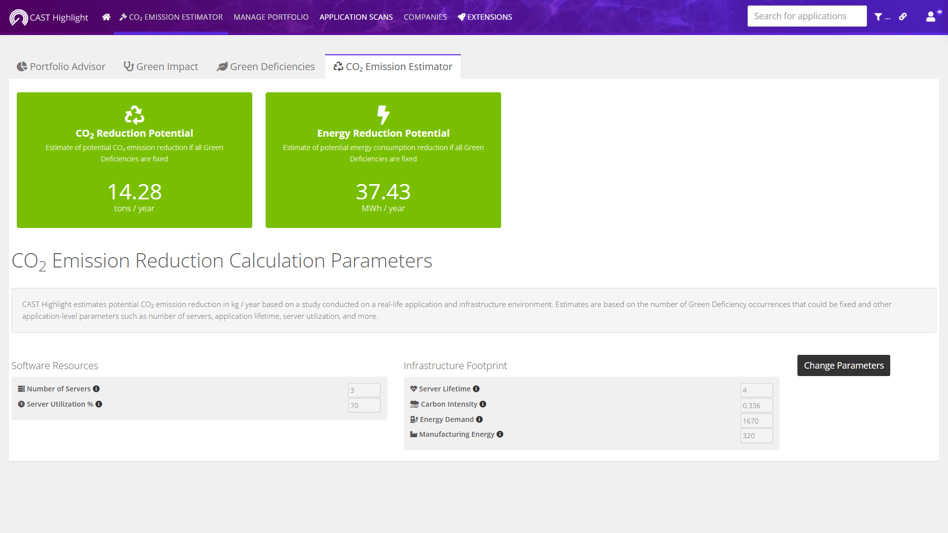Click info icon beside Energy Demand

point(479,420)
